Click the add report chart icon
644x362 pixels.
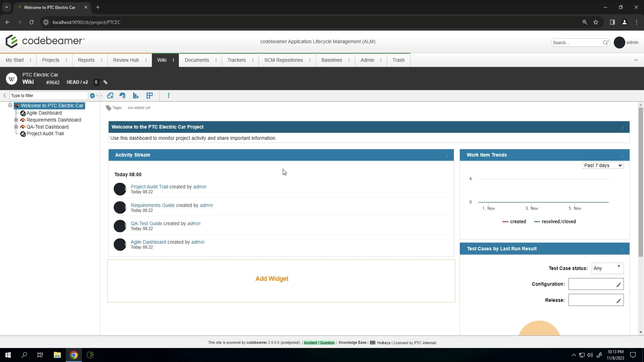(136, 96)
